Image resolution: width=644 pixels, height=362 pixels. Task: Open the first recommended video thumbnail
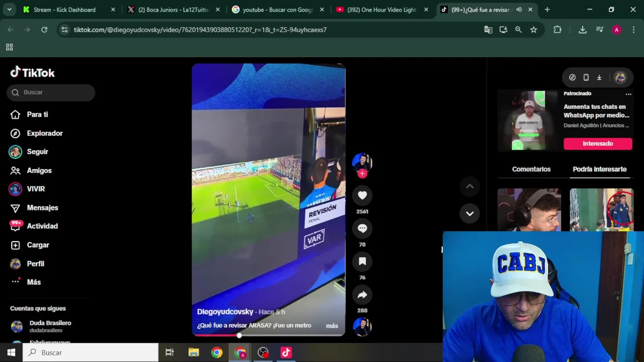[x=529, y=210]
